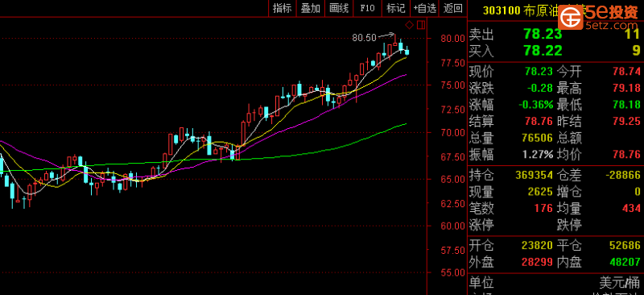This screenshot has width=644, height=295.
Task: Click the latest cyan candlestick
Action: click(407, 52)
